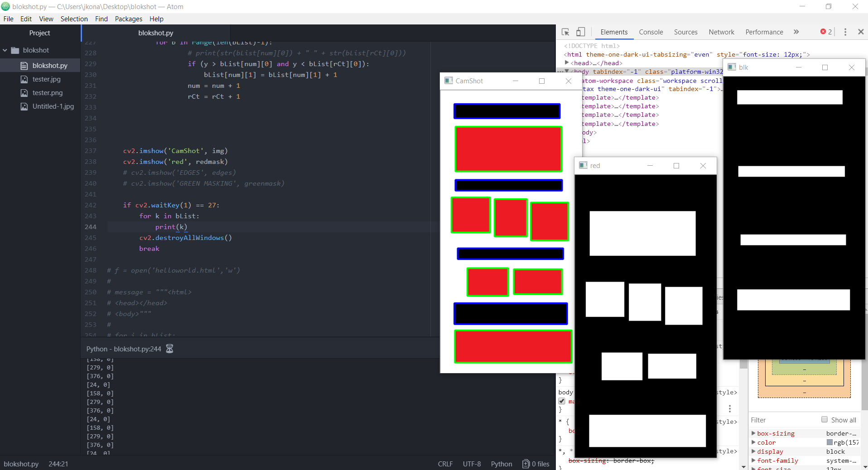
Task: Open the DevTools three-dot customize menu
Action: [x=845, y=32]
